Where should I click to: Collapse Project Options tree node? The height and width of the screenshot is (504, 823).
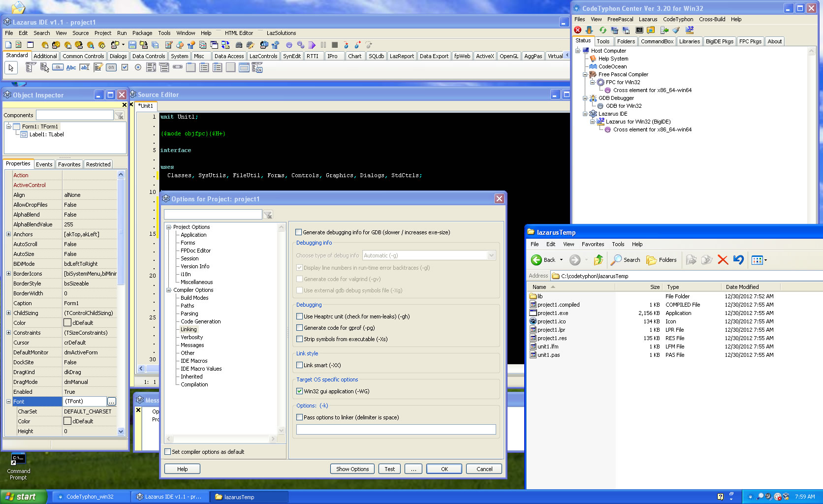click(x=168, y=227)
